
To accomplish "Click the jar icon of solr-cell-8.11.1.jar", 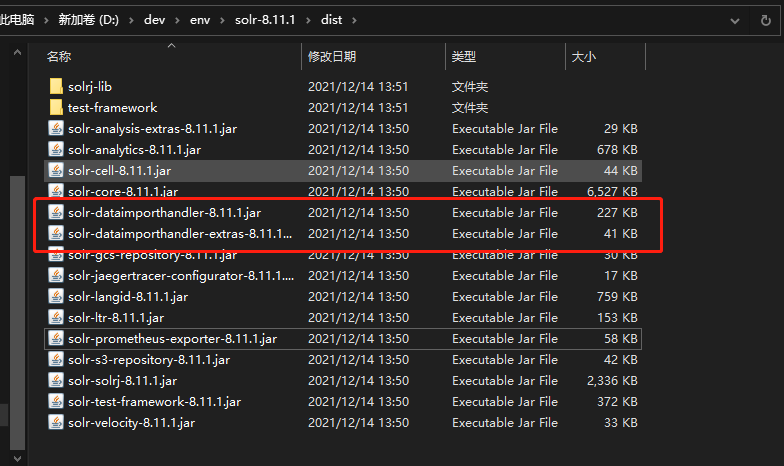I will pyautogui.click(x=56, y=170).
